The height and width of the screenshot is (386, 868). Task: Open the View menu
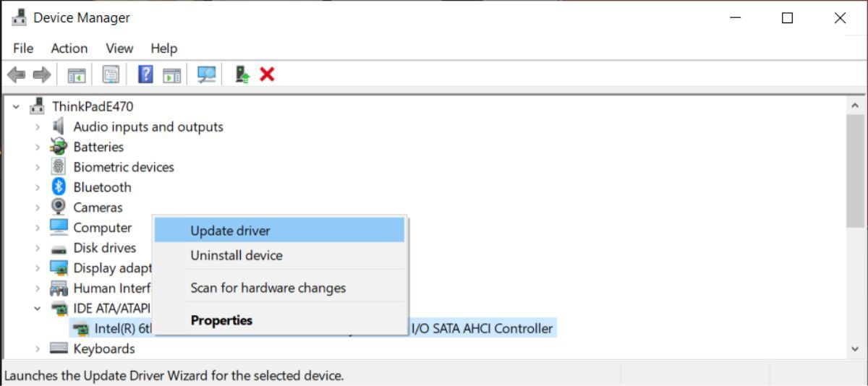click(x=119, y=48)
